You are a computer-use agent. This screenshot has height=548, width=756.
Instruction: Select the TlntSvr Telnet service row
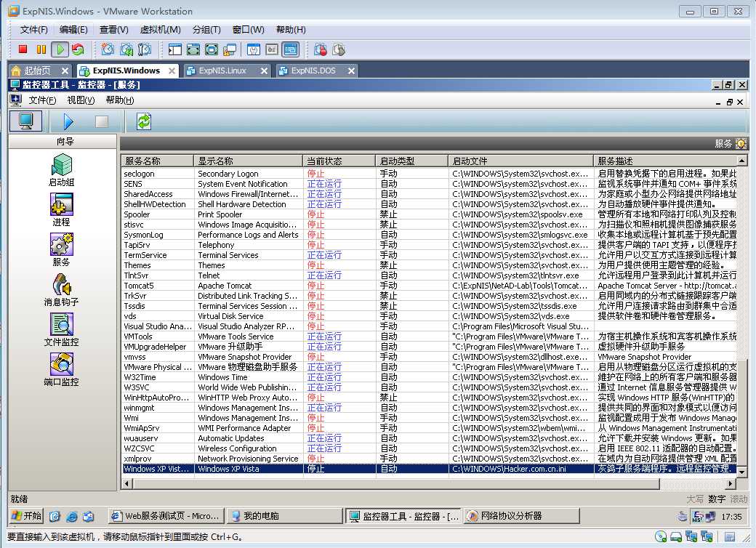pyautogui.click(x=429, y=275)
